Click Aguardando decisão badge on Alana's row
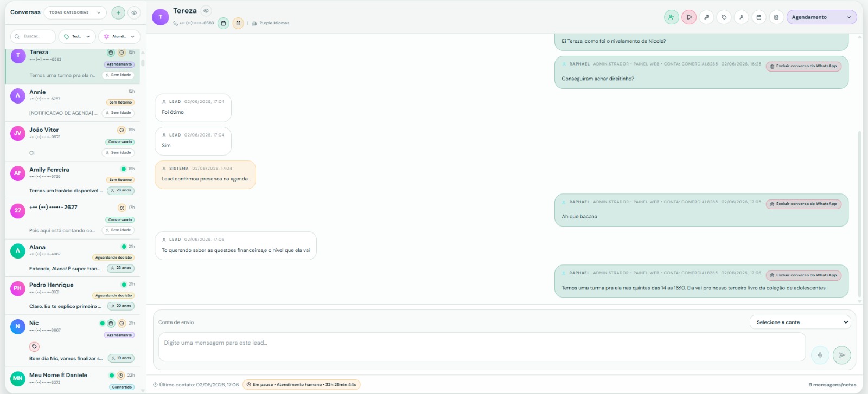Image resolution: width=868 pixels, height=394 pixels. click(x=113, y=257)
